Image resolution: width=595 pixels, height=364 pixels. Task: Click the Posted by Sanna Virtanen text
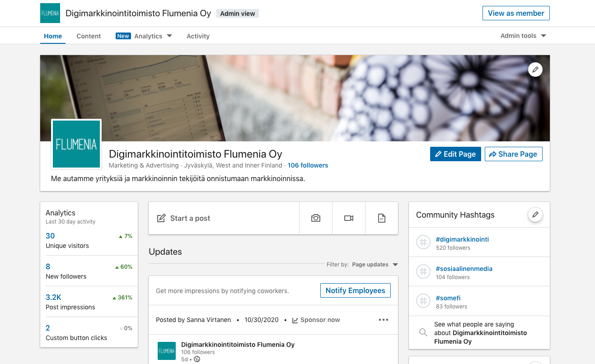click(193, 320)
